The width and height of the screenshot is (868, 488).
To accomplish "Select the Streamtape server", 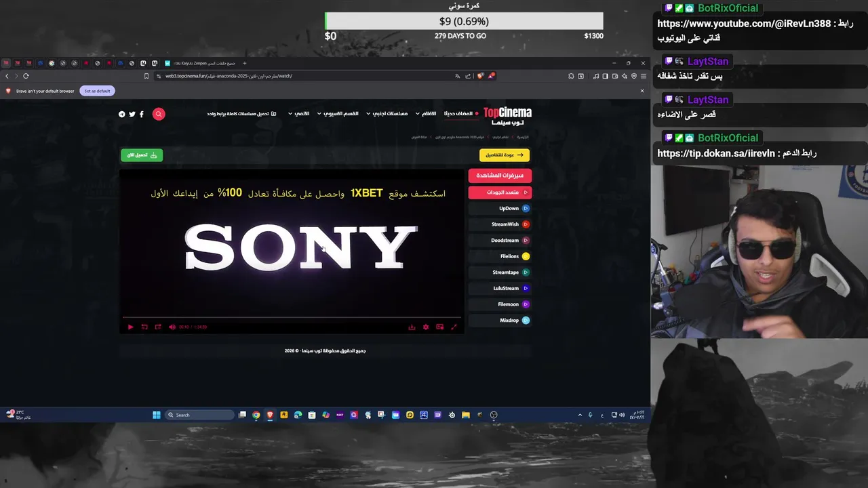I will coord(500,272).
